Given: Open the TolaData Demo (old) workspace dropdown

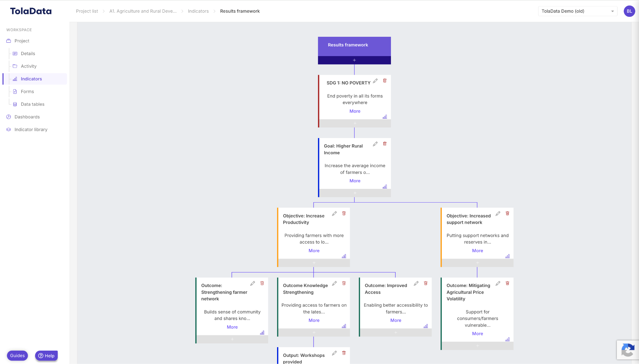Looking at the screenshot, I should click(578, 11).
